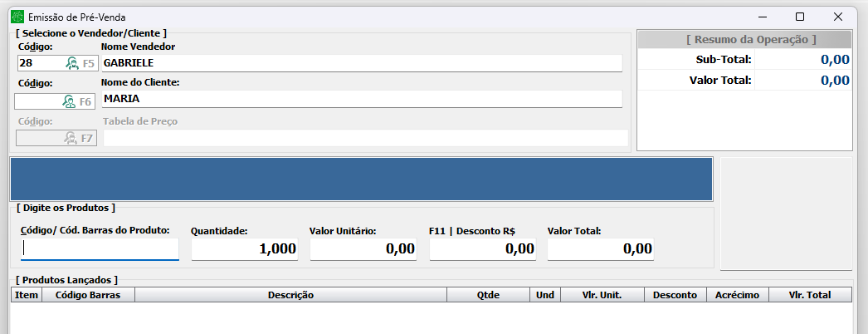Focus the vendor code field showing 28
868x334 pixels.
[39, 63]
